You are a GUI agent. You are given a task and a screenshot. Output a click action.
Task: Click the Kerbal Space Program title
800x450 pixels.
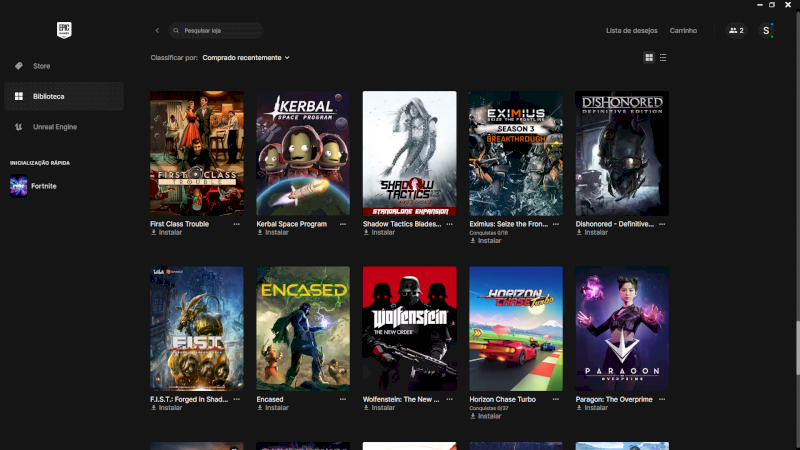tap(292, 224)
